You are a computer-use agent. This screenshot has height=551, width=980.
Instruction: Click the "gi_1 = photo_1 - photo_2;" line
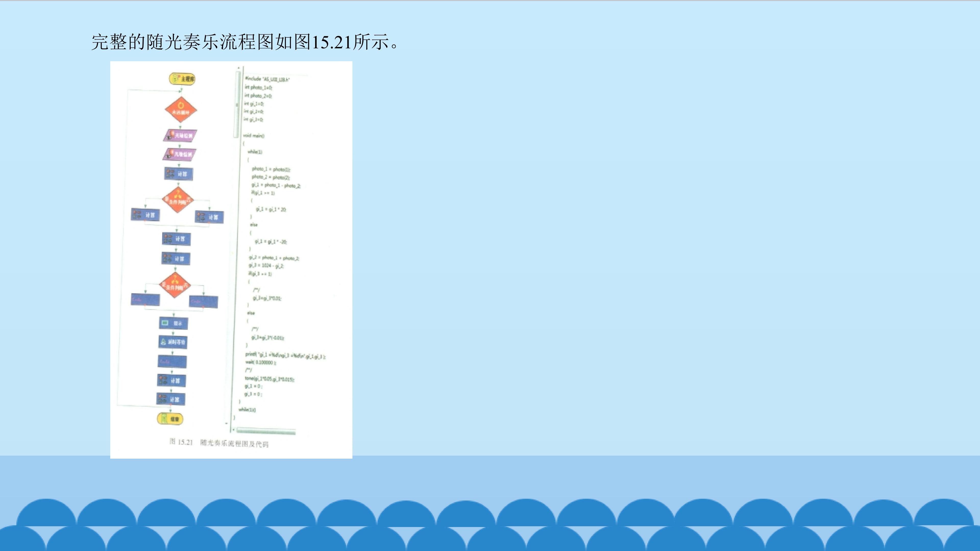pyautogui.click(x=276, y=185)
